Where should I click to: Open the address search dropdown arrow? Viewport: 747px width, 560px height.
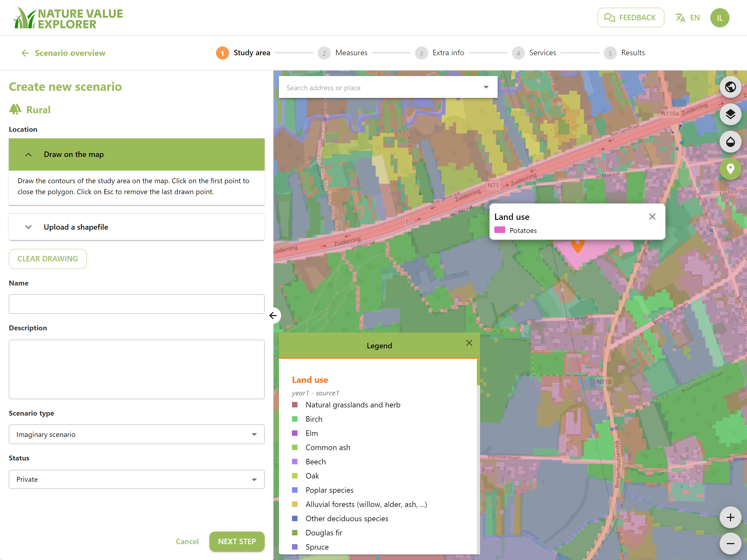[x=486, y=87]
